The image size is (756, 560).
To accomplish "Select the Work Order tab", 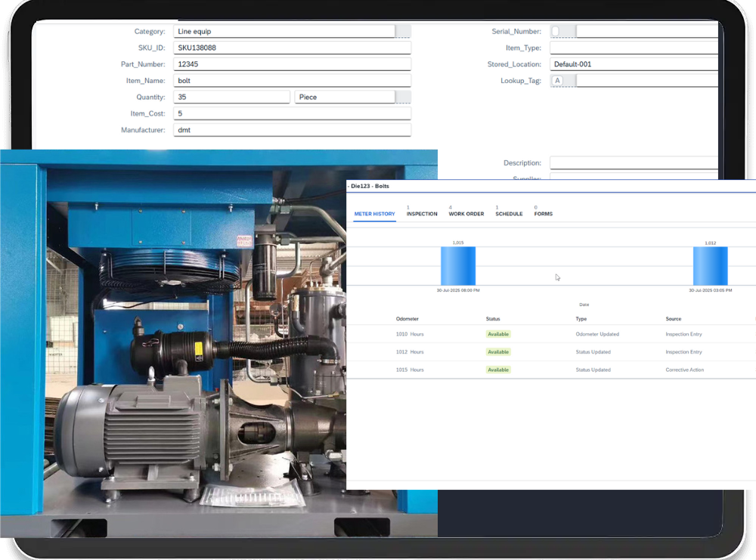I will [466, 214].
